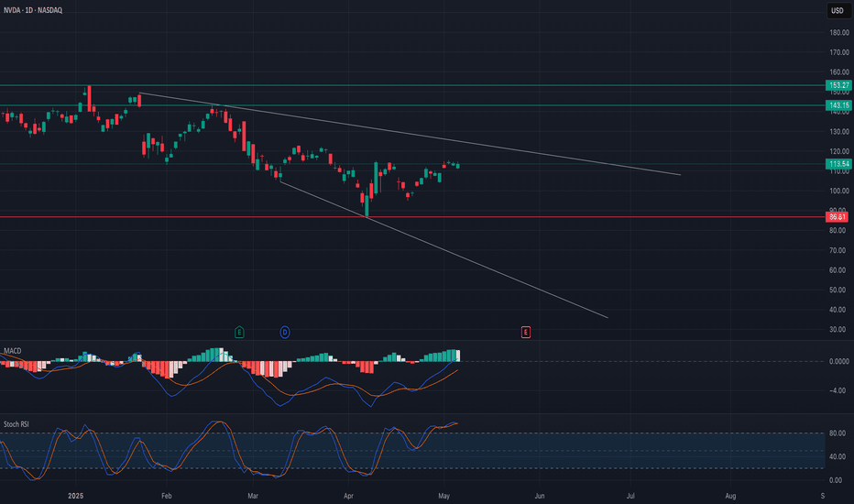Select the MACD indicator label
Image resolution: width=854 pixels, height=504 pixels.
click(13, 350)
